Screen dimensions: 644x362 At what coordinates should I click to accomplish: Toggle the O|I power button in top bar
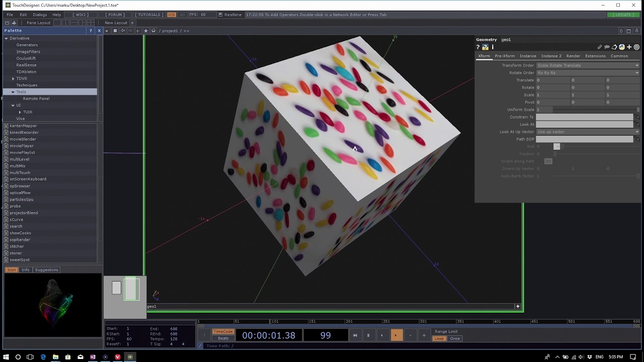click(x=172, y=15)
